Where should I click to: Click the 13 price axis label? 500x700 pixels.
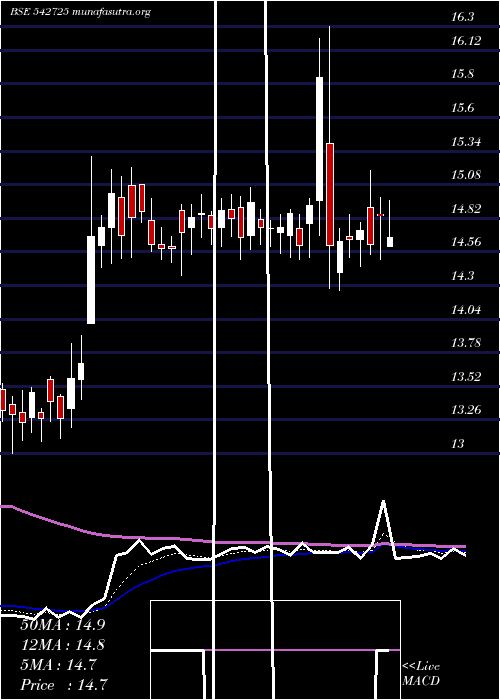click(x=458, y=444)
